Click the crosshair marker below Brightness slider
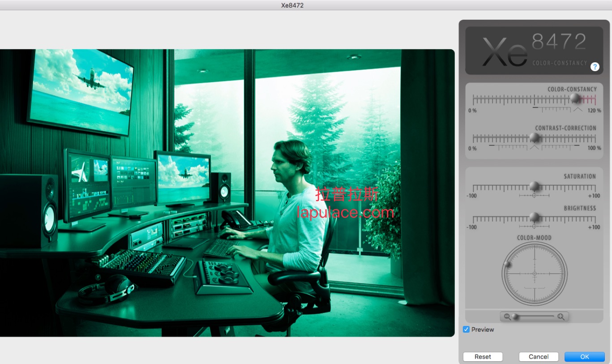The width and height of the screenshot is (612, 364). (534, 227)
